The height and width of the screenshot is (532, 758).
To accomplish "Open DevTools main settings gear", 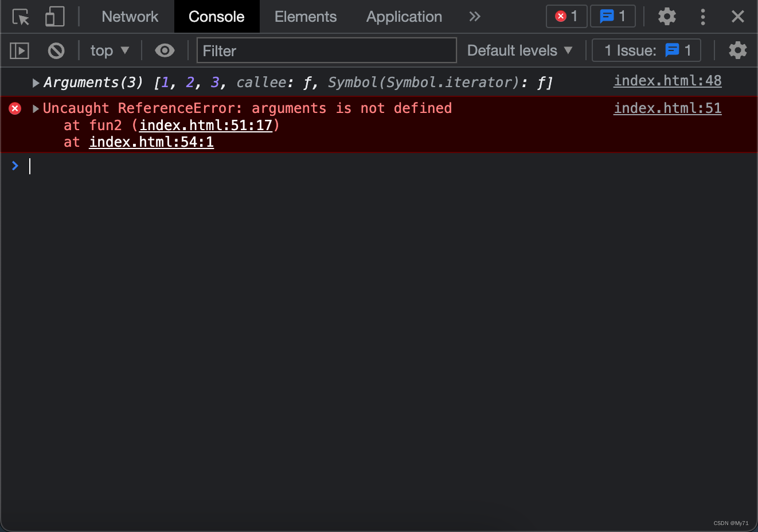I will (666, 17).
